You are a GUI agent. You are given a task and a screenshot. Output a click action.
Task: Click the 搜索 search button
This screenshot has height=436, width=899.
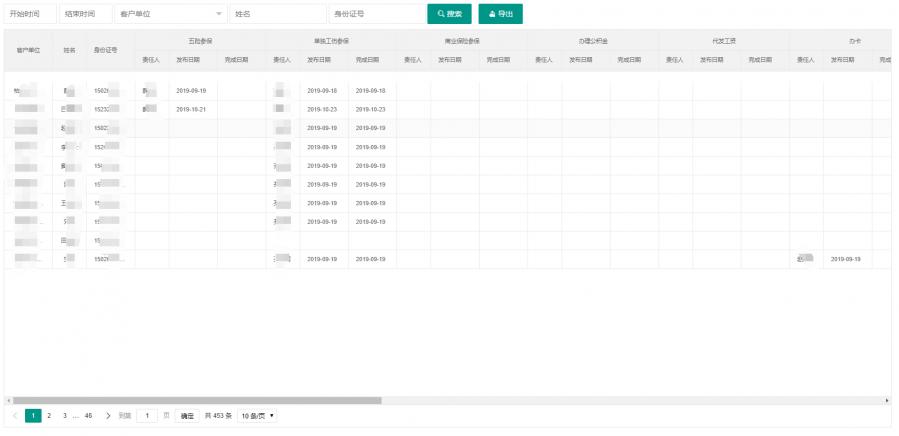[449, 14]
